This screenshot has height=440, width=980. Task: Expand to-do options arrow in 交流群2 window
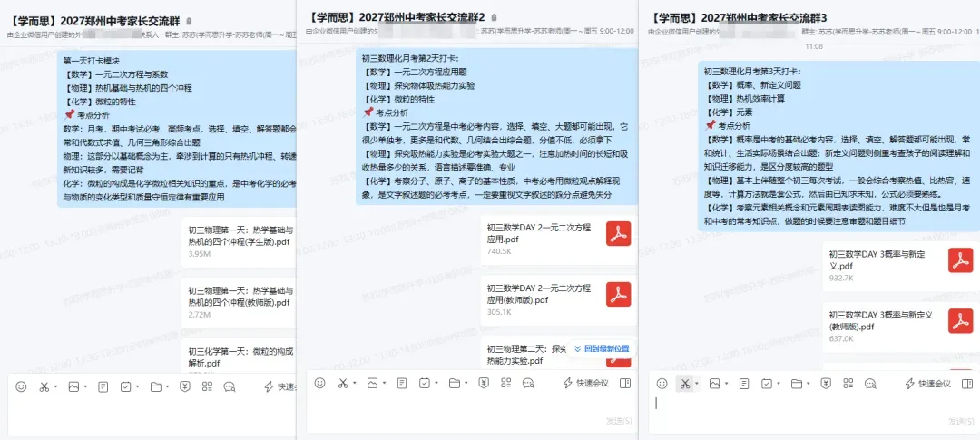(436, 383)
